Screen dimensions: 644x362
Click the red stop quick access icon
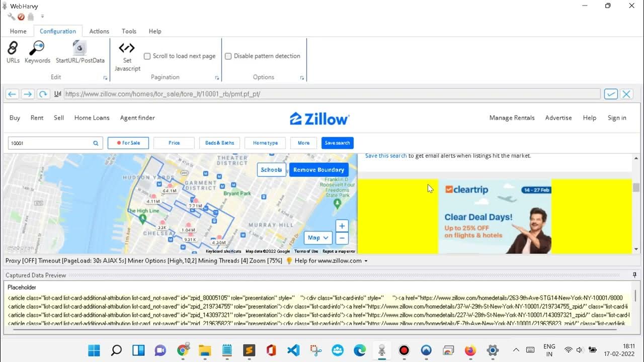click(x=21, y=17)
